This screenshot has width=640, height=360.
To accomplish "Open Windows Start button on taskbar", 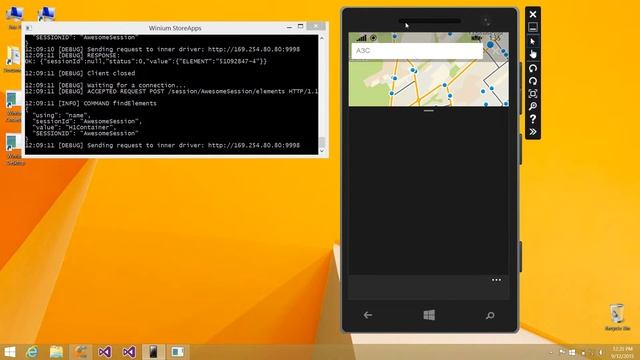I will [x=10, y=352].
